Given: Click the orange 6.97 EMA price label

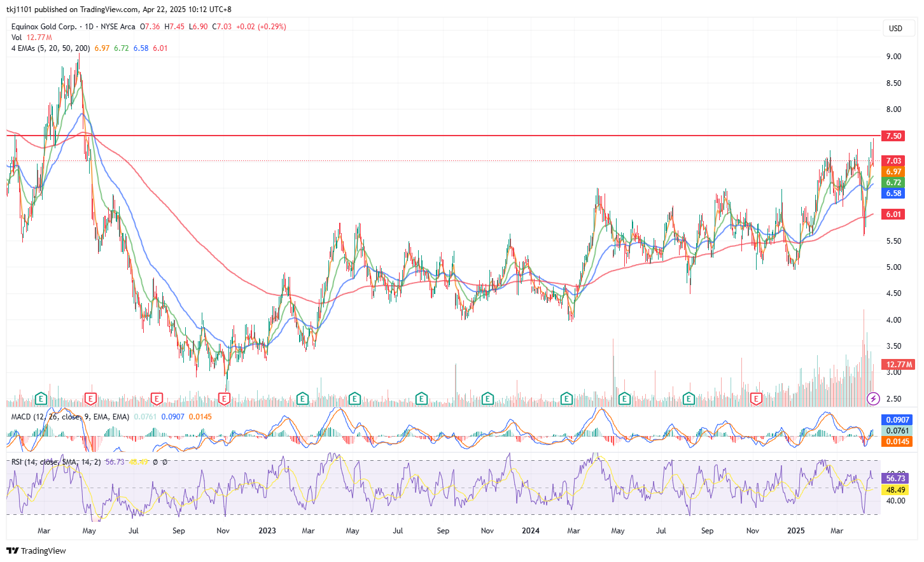Looking at the screenshot, I should (x=893, y=172).
